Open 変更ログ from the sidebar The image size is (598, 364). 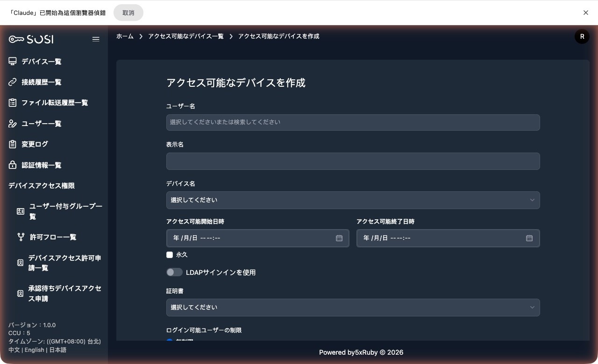pyautogui.click(x=35, y=144)
